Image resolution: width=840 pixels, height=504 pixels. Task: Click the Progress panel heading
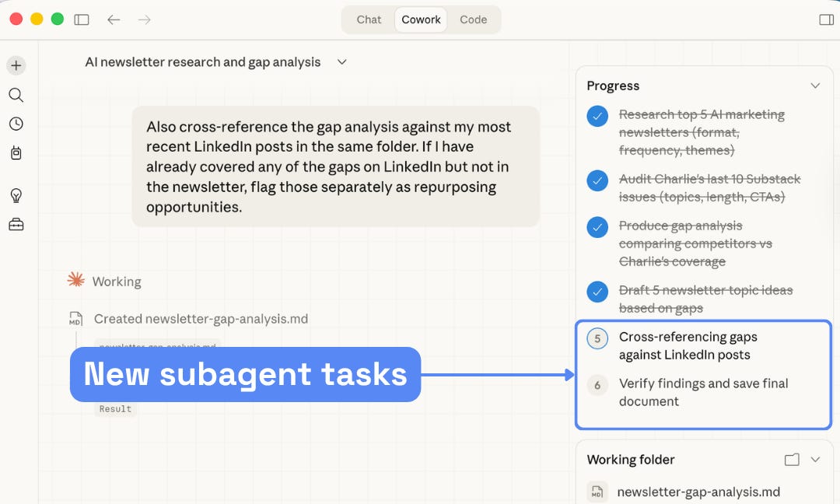coord(613,86)
